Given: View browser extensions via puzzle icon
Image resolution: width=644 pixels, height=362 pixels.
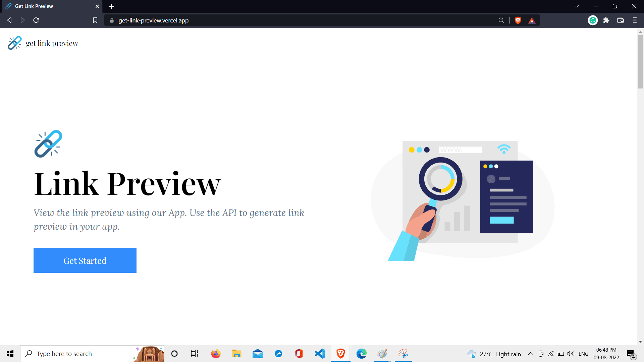Looking at the screenshot, I should (606, 20).
